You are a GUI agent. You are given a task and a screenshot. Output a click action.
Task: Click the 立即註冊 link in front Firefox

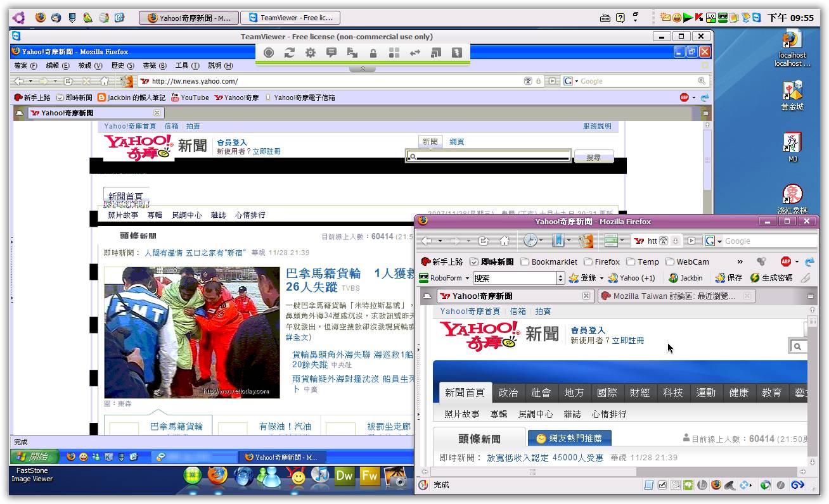627,341
